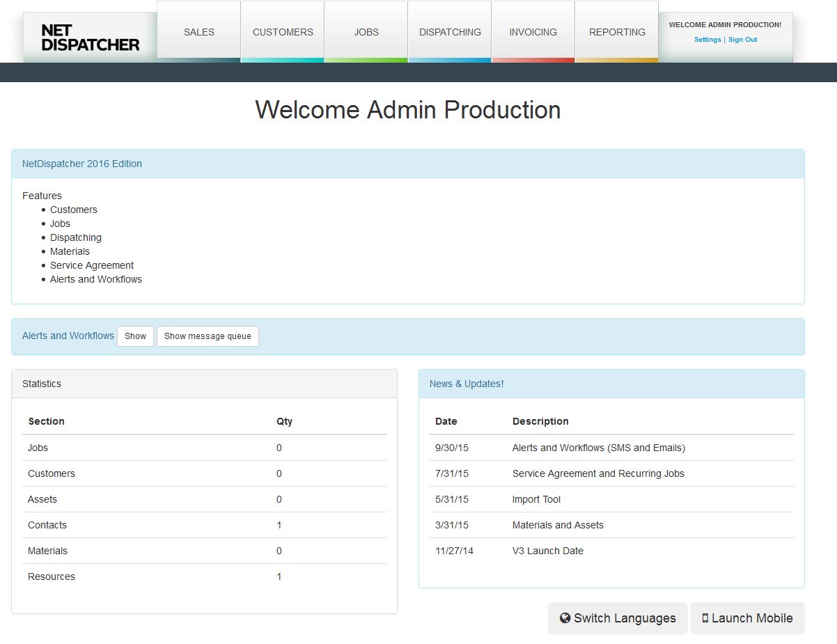Select the Jobs feature list item
837x644 pixels.
60,223
